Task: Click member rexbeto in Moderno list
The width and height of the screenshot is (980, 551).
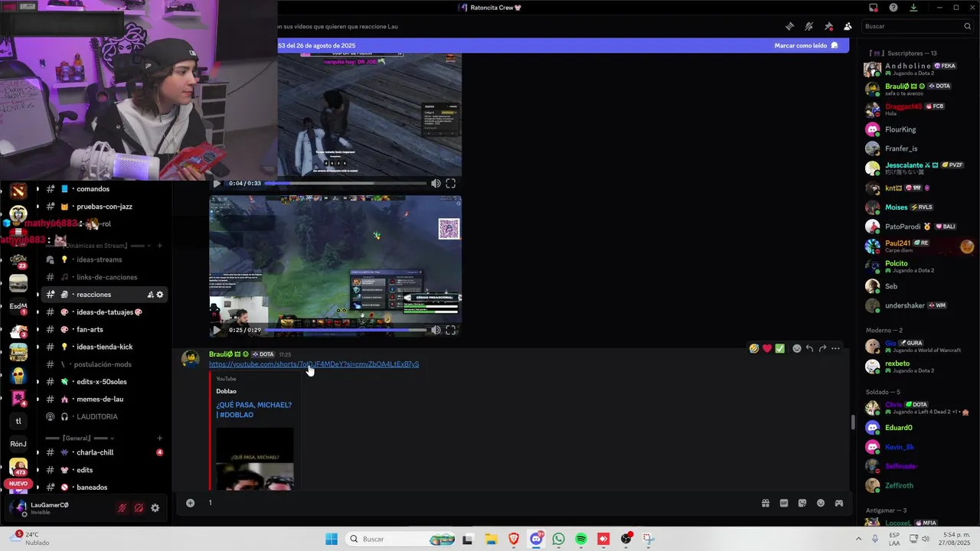Action: 916,367
